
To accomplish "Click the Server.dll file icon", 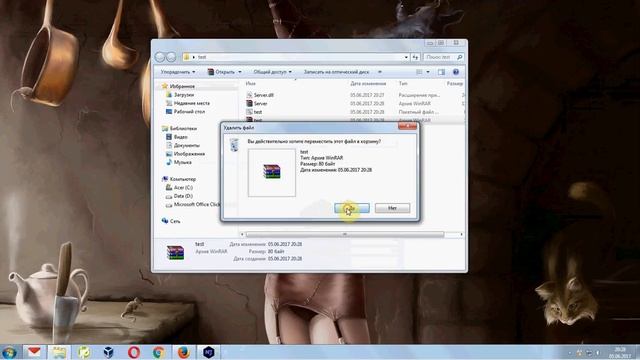I will coord(249,95).
